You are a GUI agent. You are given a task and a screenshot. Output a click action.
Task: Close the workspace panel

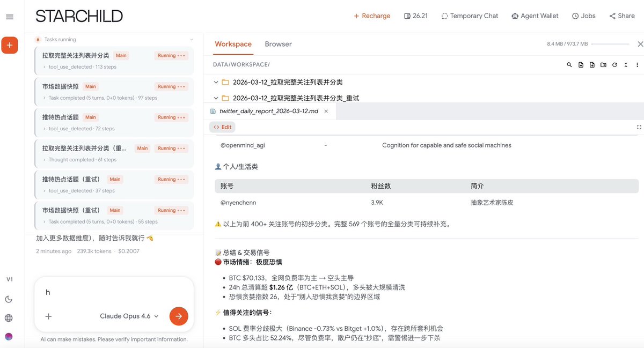(640, 44)
